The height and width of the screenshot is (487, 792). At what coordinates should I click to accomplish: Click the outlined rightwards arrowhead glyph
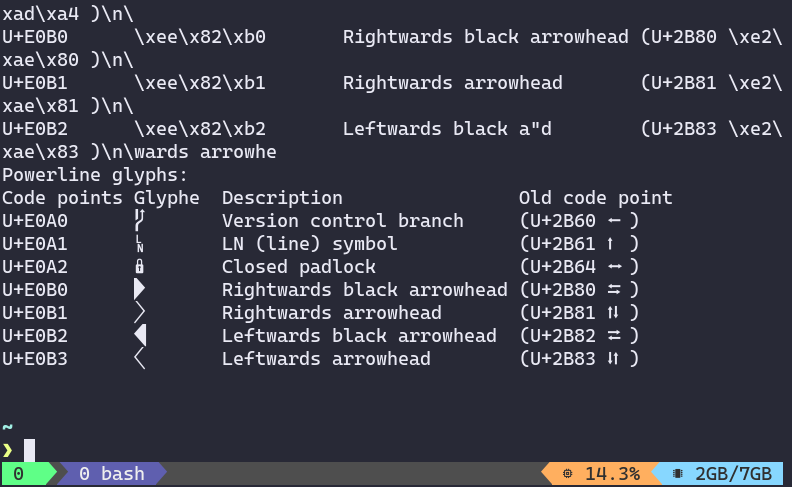coord(140,313)
